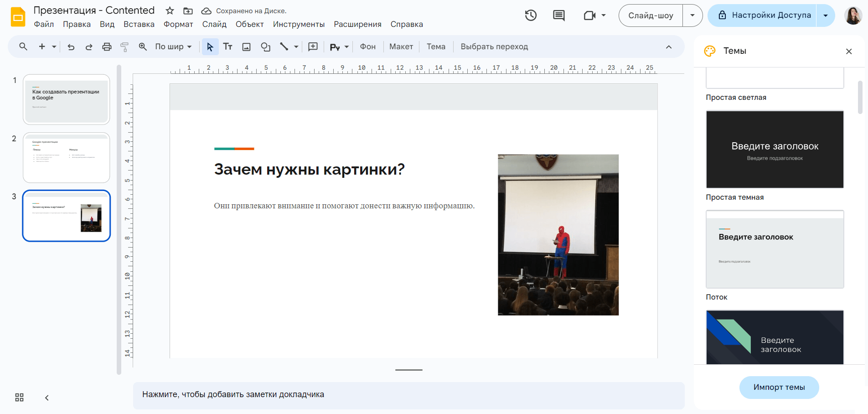
Task: Click the Фон button
Action: (368, 47)
